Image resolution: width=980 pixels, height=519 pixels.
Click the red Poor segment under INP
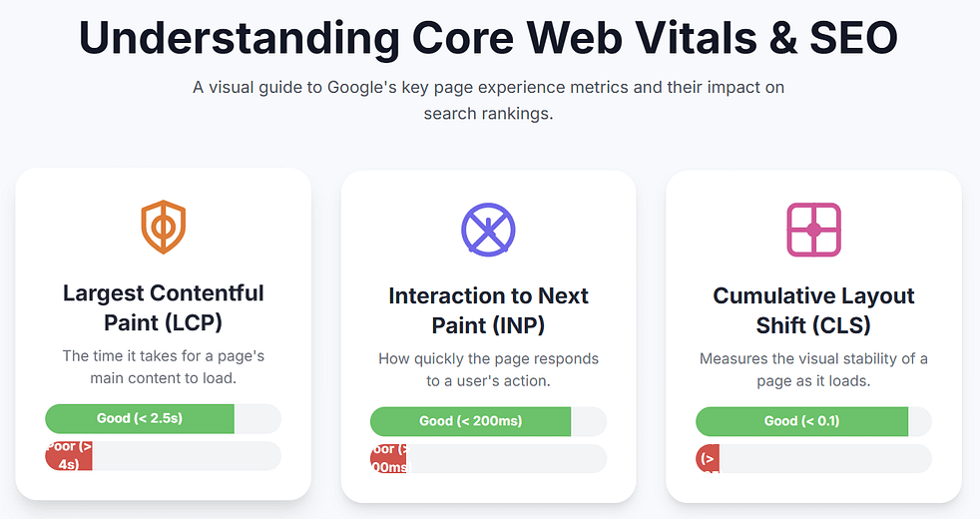(x=389, y=459)
